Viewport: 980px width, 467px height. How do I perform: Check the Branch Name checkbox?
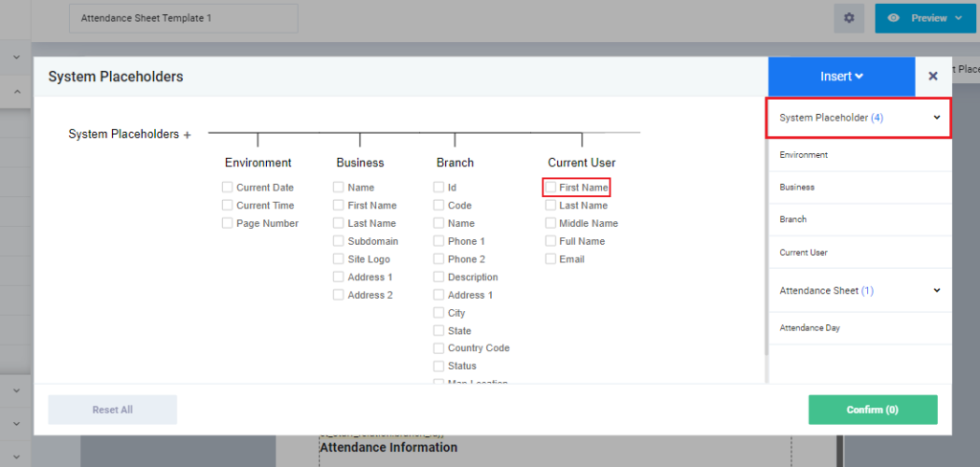click(x=438, y=223)
